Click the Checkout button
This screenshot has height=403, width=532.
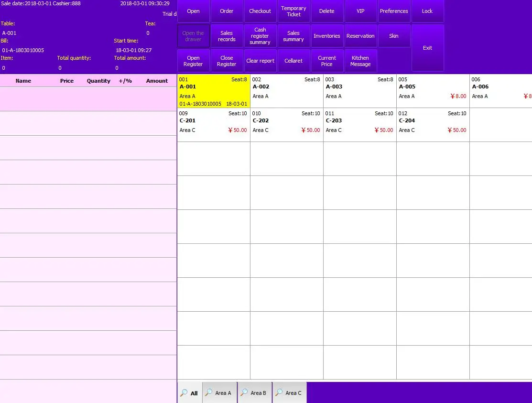260,11
